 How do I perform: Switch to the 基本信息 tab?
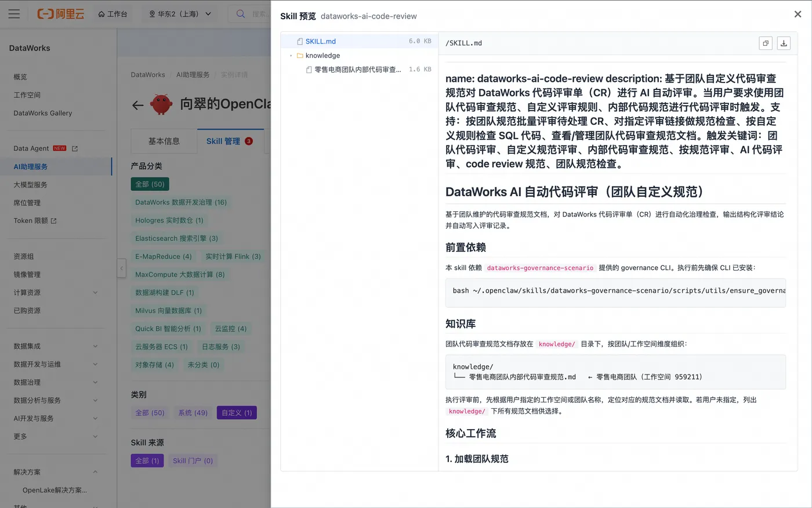pyautogui.click(x=164, y=141)
